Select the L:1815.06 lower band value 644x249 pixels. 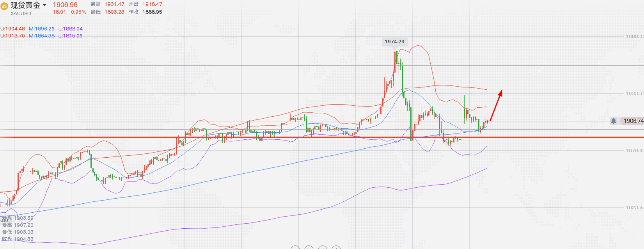tap(71, 36)
